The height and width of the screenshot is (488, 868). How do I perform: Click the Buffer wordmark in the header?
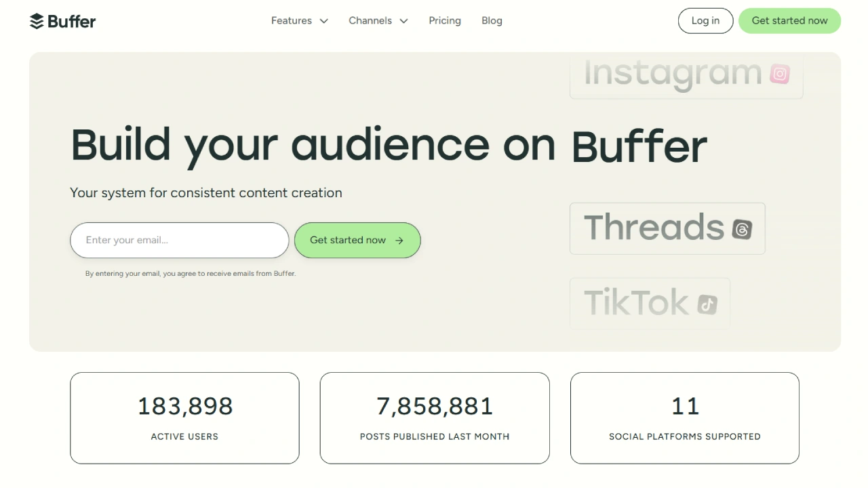pyautogui.click(x=72, y=21)
